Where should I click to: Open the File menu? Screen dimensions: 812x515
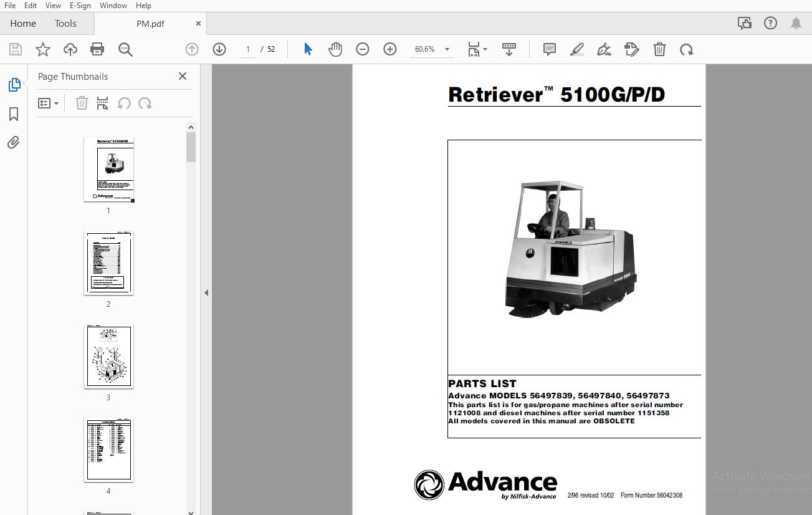[x=10, y=5]
